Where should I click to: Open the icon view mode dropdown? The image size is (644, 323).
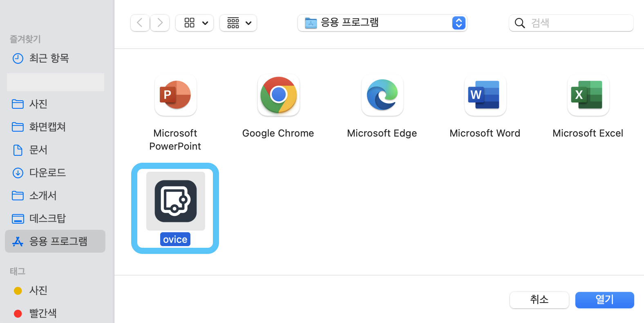click(195, 23)
